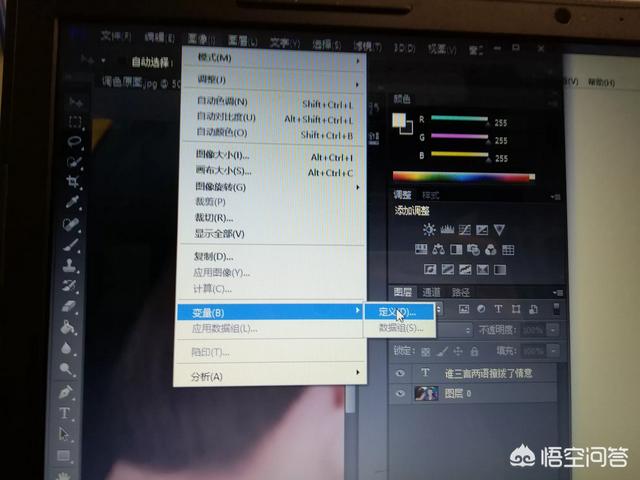Toggle pixel layer filter in Layers panel
Viewport: 640px width, 480px height.
[464, 309]
